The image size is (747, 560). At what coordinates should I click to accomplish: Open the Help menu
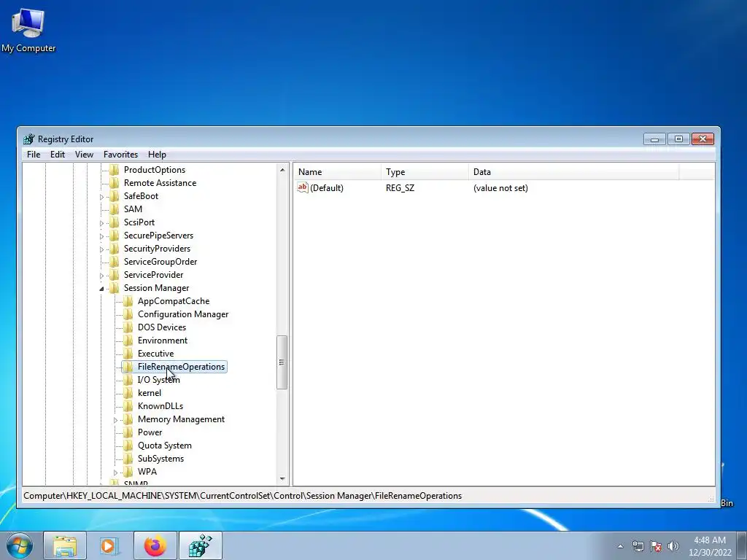(157, 155)
